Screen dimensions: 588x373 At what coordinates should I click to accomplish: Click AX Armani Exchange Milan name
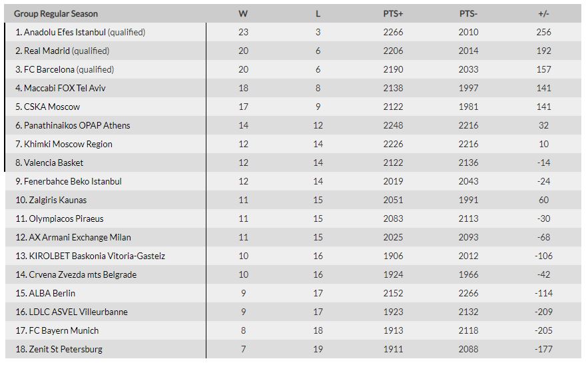coord(79,237)
